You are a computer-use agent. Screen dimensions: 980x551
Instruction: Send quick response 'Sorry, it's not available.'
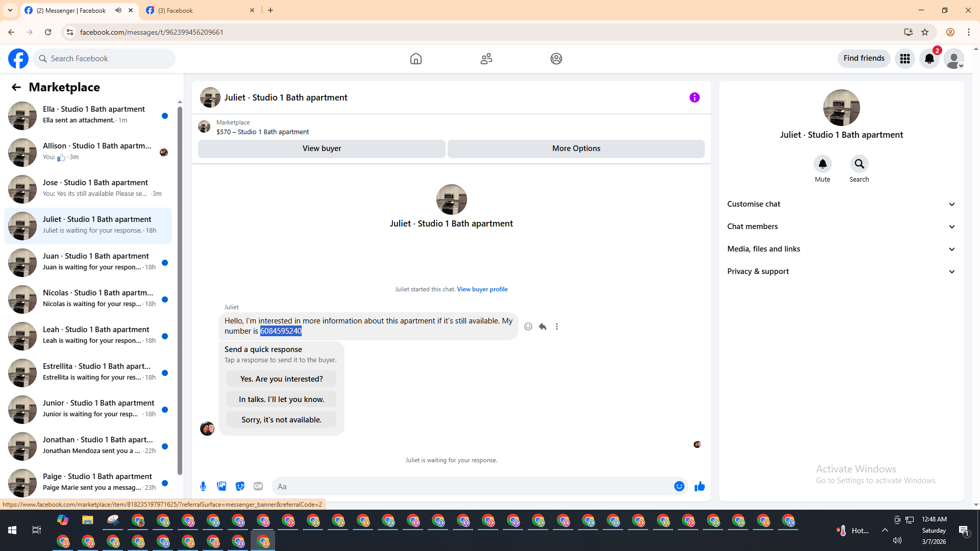point(281,420)
